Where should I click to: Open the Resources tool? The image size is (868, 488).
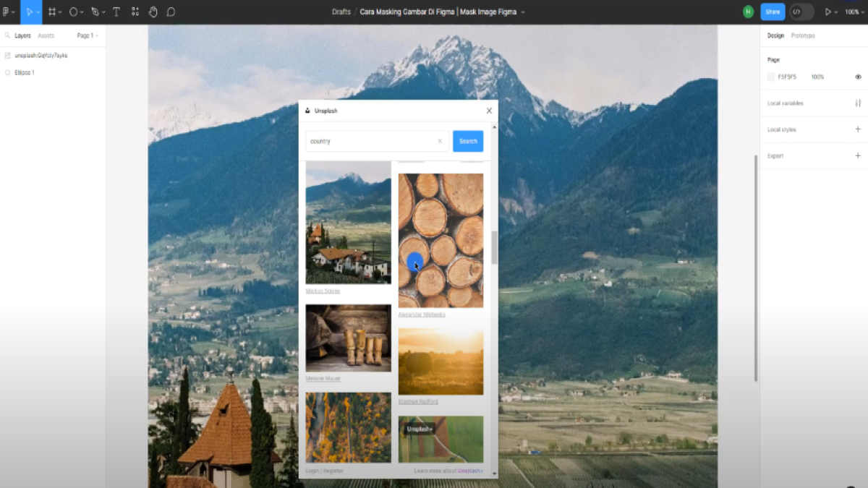pos(135,12)
